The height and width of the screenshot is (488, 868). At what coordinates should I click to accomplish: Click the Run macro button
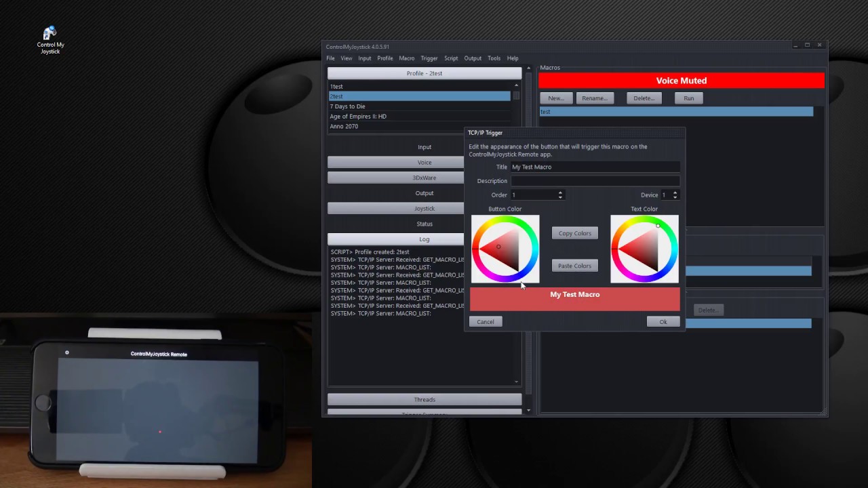pos(688,98)
